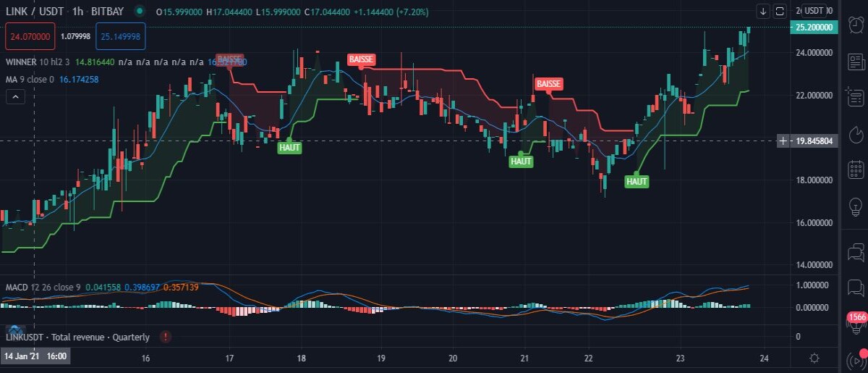Click the 25.149998 buy price button
Screen dimensions: 868x373
pyautogui.click(x=121, y=35)
